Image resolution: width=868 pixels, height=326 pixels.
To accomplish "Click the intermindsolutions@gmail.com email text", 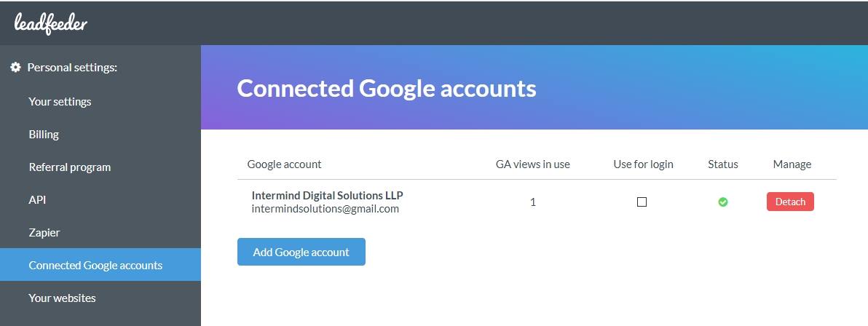I will point(325,209).
